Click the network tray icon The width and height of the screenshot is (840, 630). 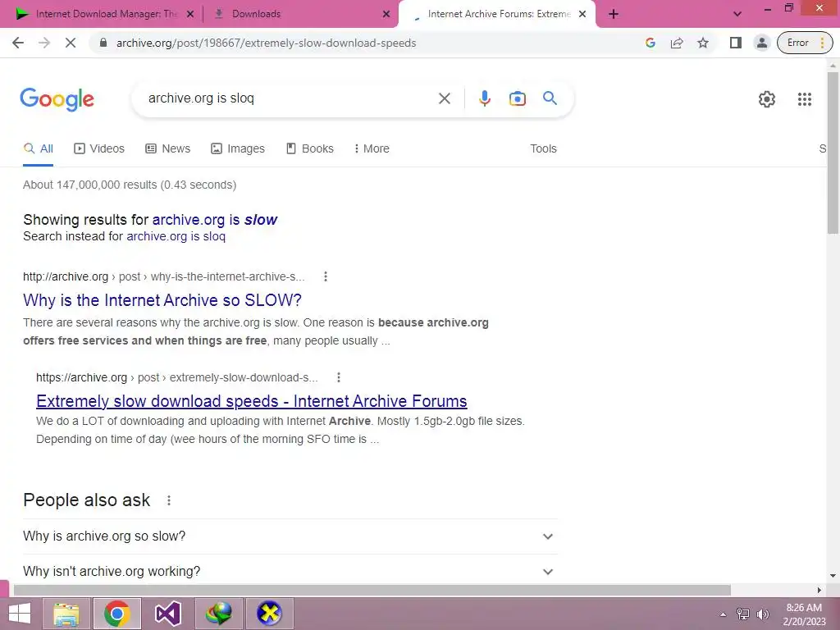742,614
